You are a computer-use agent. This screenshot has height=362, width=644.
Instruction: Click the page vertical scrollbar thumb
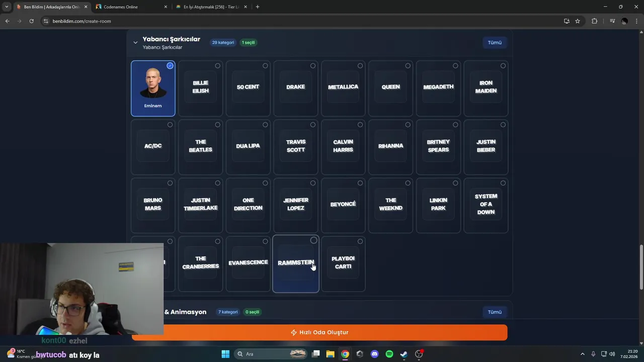(641, 266)
